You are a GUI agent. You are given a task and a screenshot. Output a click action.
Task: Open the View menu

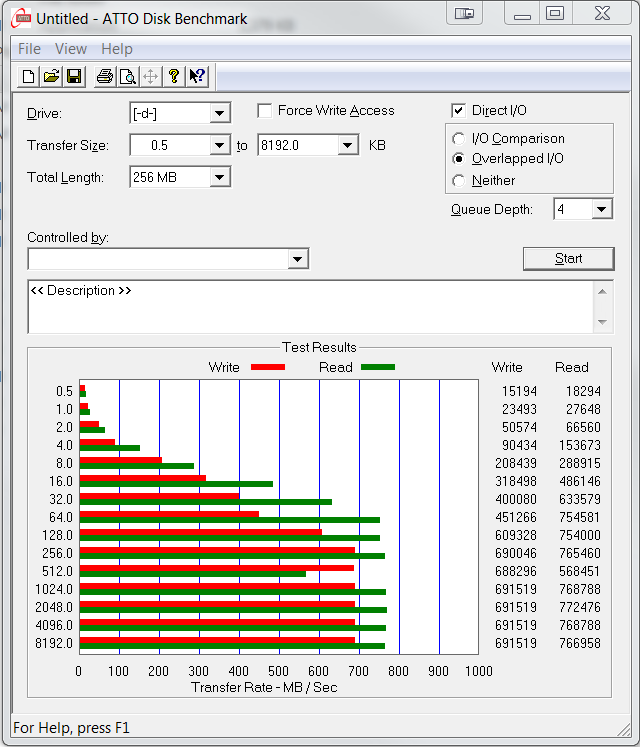[71, 49]
